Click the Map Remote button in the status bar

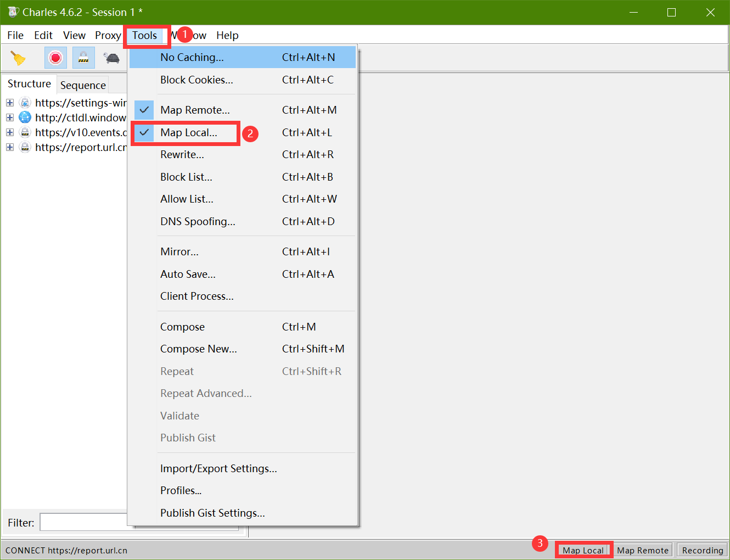[x=643, y=550]
